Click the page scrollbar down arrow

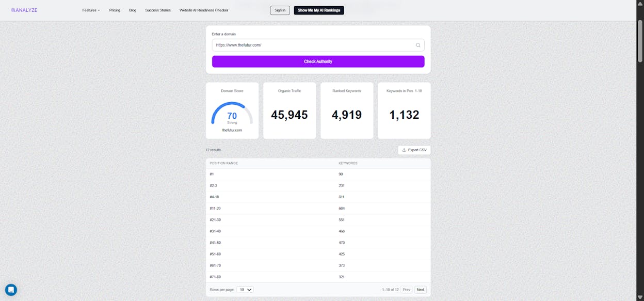[x=640, y=297]
